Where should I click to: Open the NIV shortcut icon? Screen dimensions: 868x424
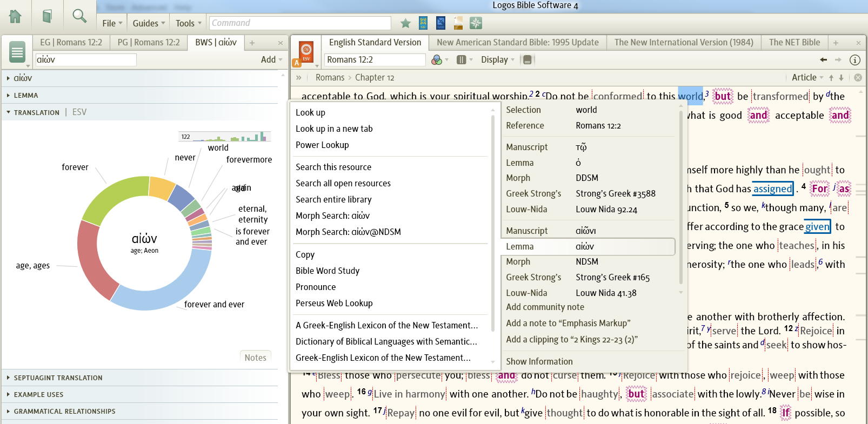click(x=423, y=23)
